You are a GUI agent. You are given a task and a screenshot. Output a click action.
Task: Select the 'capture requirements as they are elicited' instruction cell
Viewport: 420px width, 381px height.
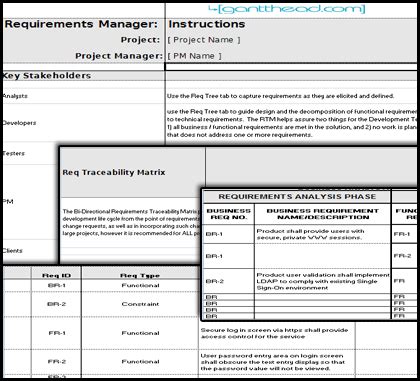pos(291,96)
